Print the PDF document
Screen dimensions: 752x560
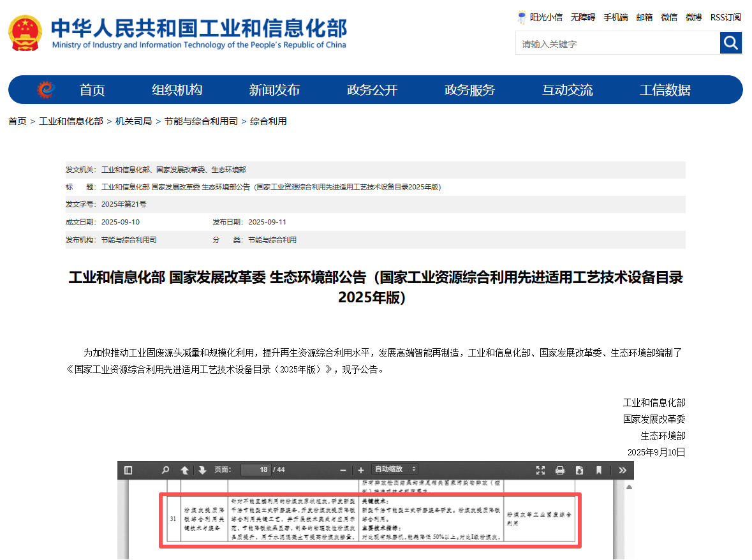[560, 470]
